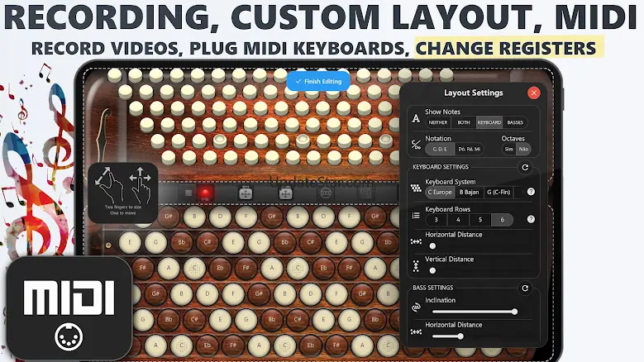Reset Keyboard Settings with the refresh icon
Image resolution: width=644 pixels, height=362 pixels.
(x=525, y=168)
